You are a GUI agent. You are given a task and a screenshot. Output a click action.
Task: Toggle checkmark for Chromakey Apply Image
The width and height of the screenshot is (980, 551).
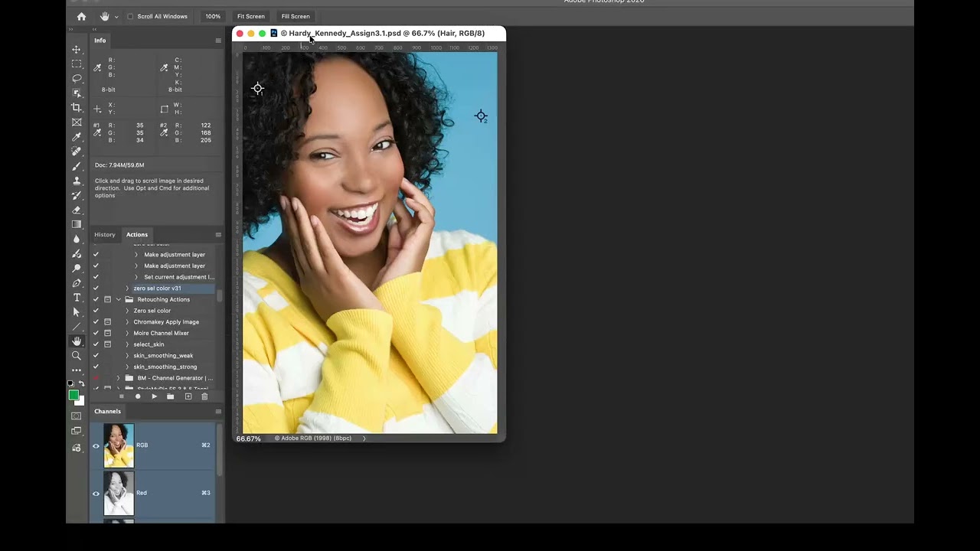(x=96, y=322)
